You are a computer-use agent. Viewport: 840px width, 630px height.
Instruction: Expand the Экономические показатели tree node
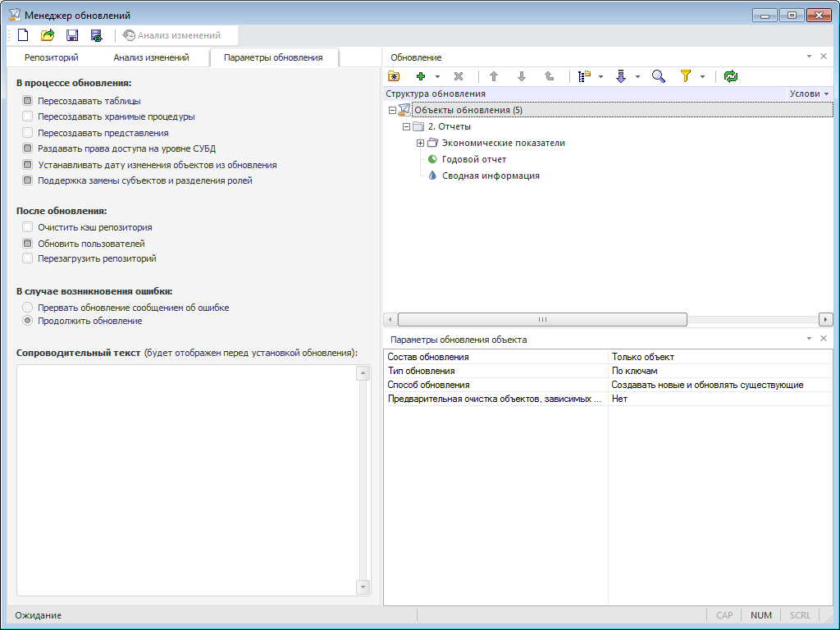(x=420, y=143)
